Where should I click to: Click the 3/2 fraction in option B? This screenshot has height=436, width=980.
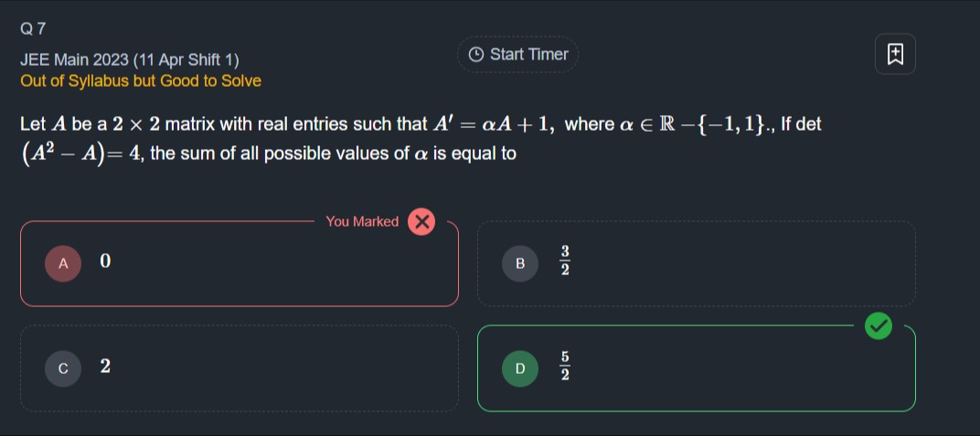(x=565, y=262)
